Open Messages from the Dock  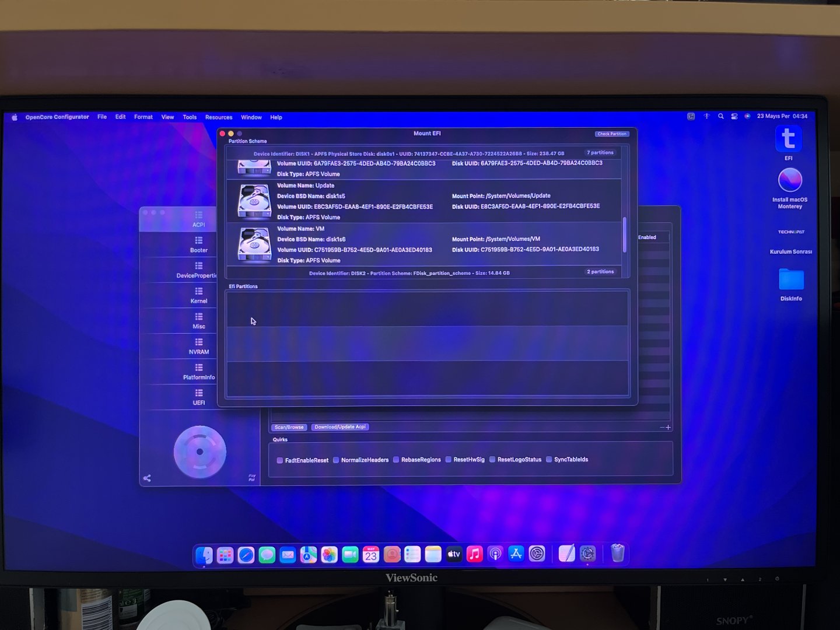[x=267, y=555]
